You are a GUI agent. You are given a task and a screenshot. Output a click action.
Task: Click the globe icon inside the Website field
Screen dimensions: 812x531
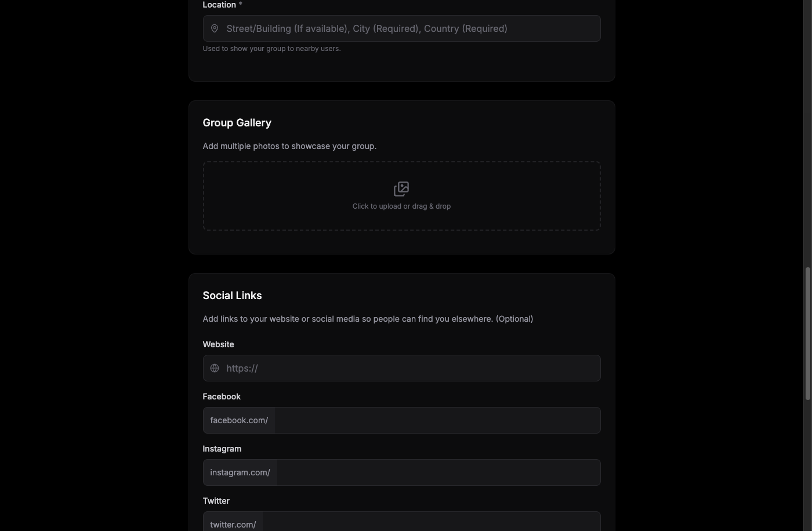(x=215, y=368)
